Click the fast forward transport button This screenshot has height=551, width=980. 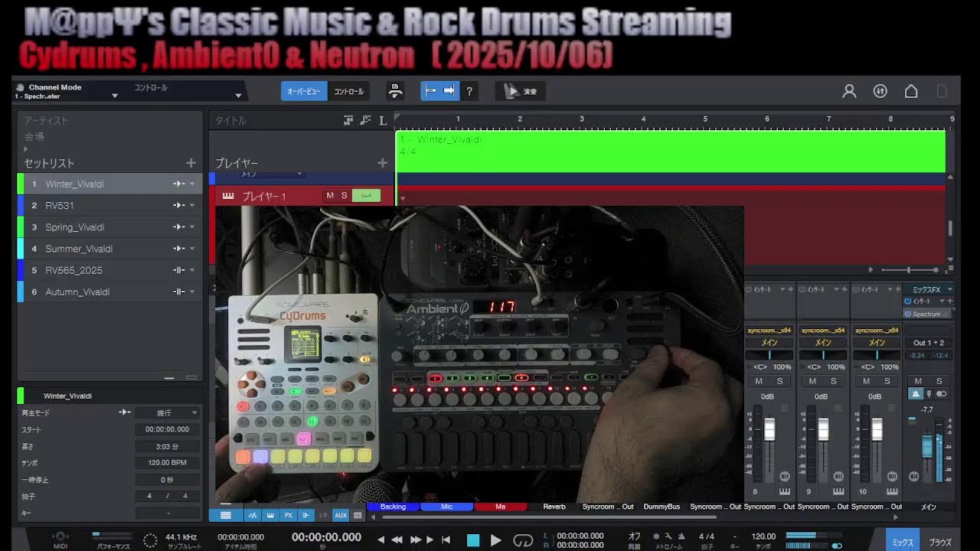point(416,540)
